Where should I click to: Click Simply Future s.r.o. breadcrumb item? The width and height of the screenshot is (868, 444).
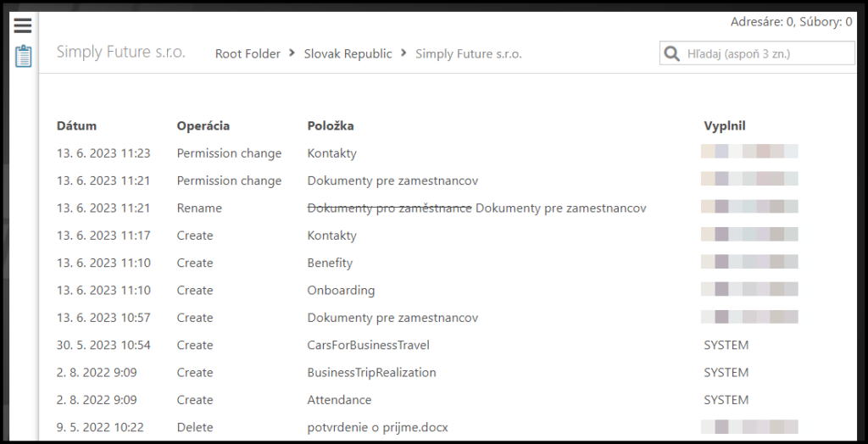coord(468,53)
